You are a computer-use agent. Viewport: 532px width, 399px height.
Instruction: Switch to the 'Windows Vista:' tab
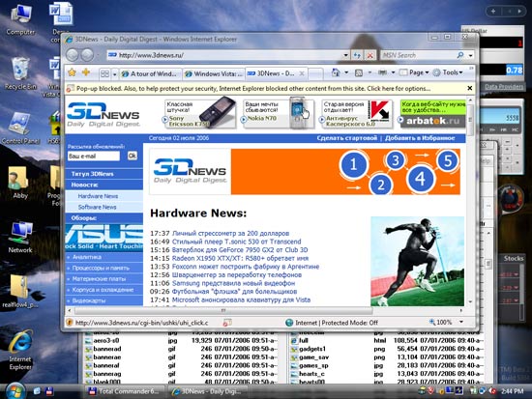[214, 73]
